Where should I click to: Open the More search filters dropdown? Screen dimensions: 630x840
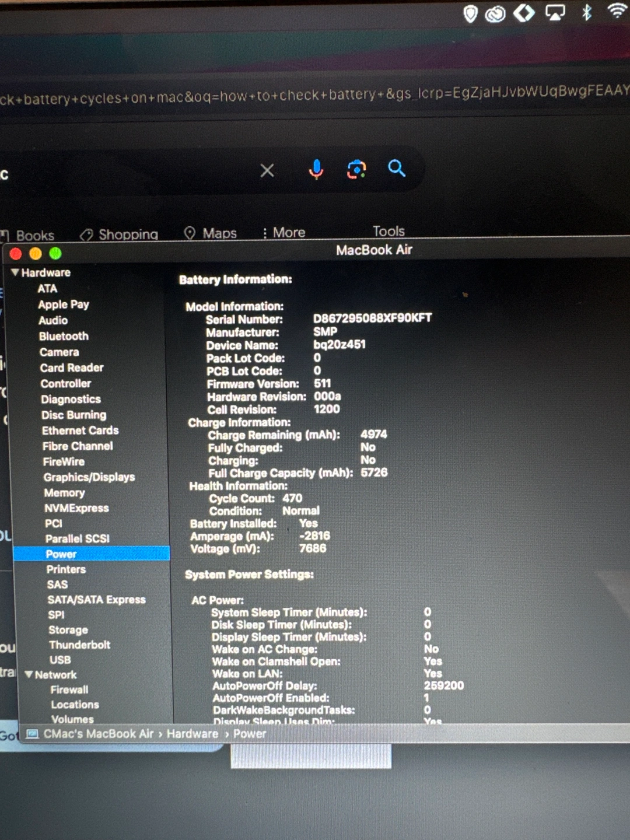[284, 233]
